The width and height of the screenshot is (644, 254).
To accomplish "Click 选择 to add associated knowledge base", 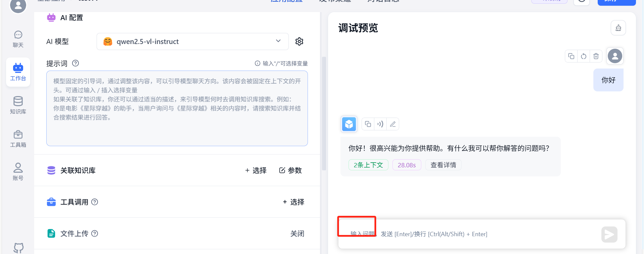I will [256, 170].
